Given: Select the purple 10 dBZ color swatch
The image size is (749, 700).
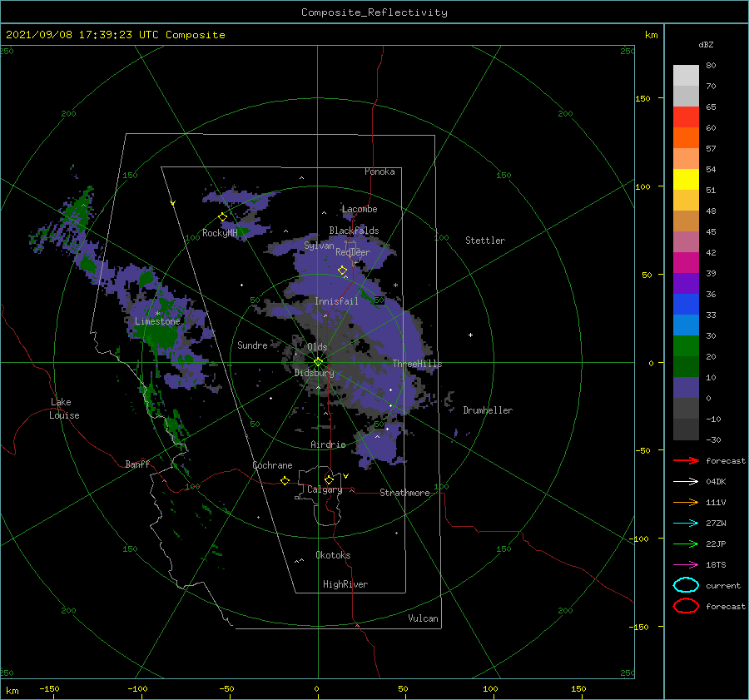Looking at the screenshot, I should point(686,388).
